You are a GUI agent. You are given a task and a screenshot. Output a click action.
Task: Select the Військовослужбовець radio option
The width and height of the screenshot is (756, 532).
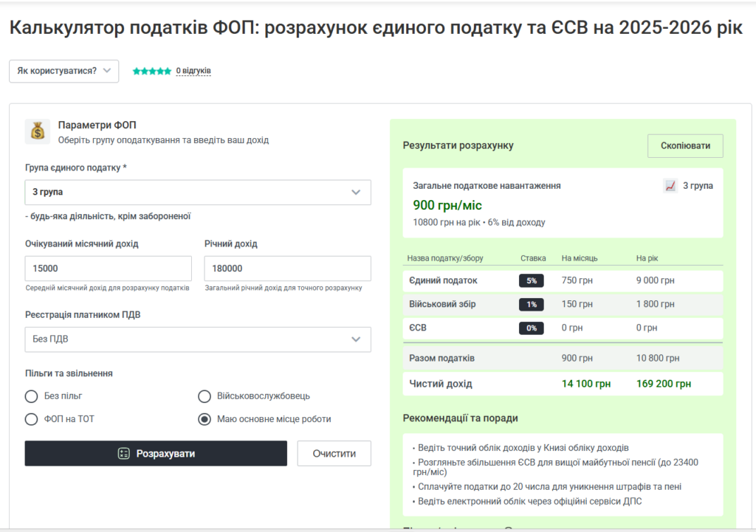tap(205, 396)
